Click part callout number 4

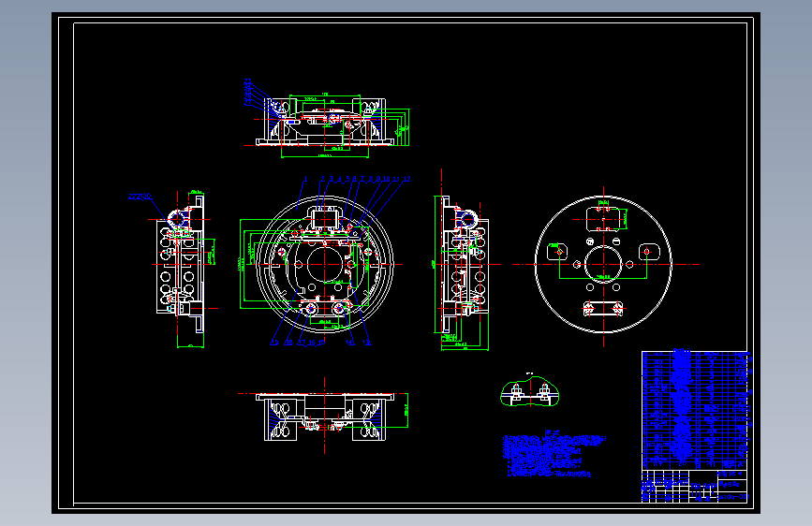click(x=340, y=179)
